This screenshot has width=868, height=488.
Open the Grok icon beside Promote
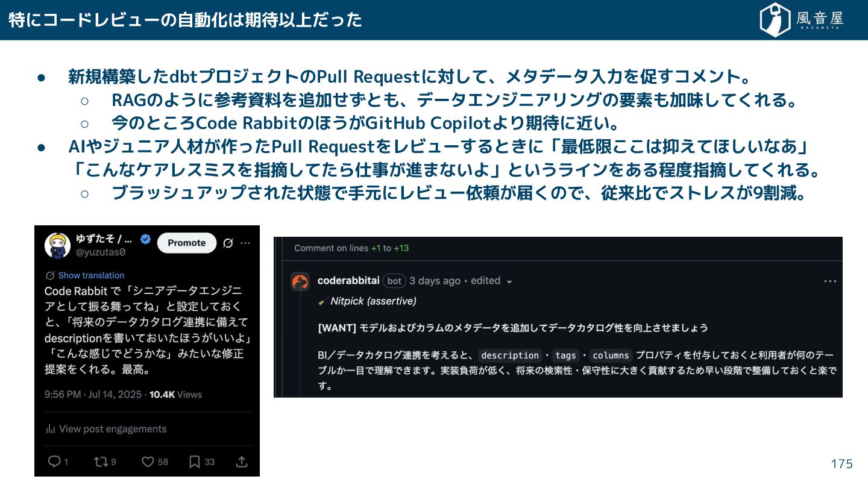pyautogui.click(x=228, y=243)
